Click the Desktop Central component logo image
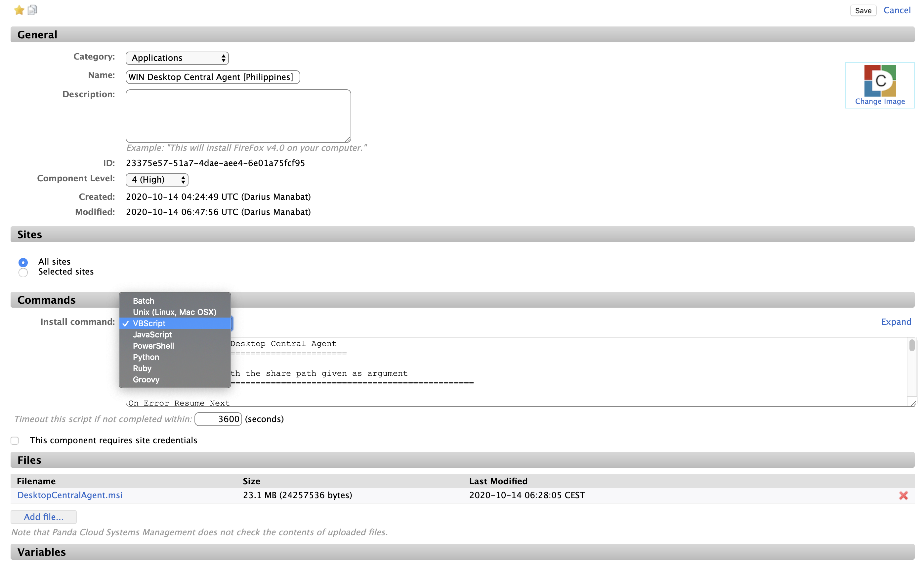The width and height of the screenshot is (924, 563). click(x=880, y=81)
